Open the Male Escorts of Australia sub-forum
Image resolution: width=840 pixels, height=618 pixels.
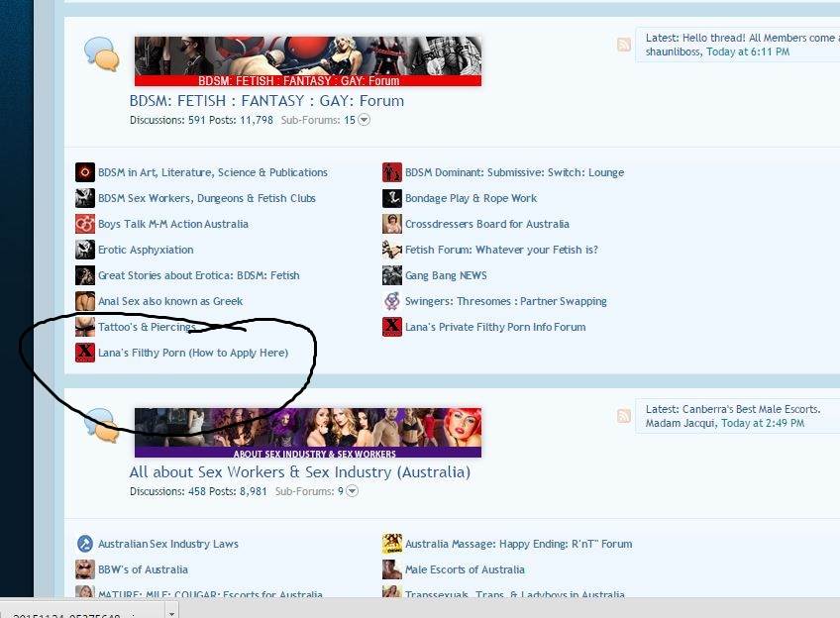point(465,569)
